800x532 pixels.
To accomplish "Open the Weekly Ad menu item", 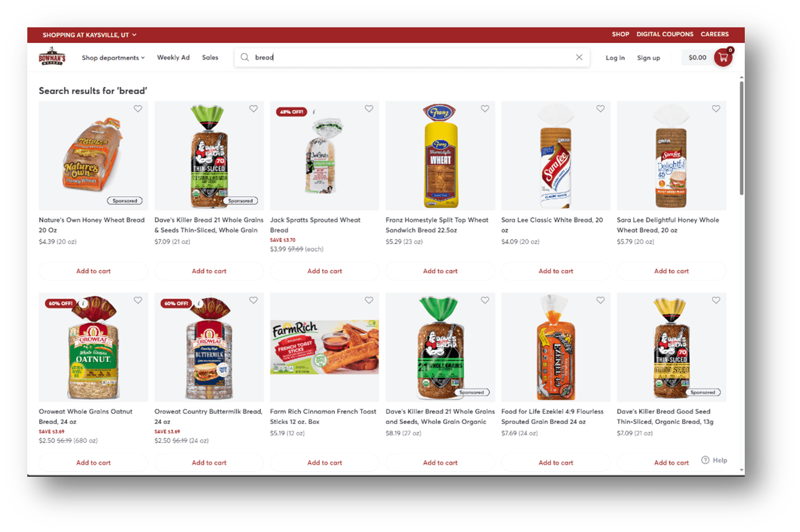I will click(x=173, y=58).
